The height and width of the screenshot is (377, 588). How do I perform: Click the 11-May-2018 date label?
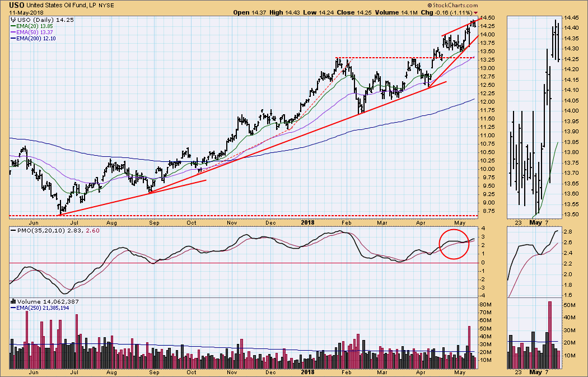(26, 12)
